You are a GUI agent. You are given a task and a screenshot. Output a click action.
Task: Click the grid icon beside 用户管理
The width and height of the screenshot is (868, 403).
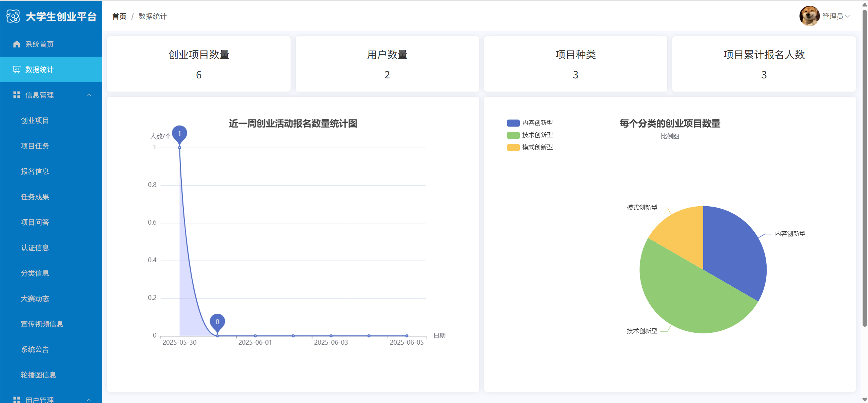(x=17, y=399)
